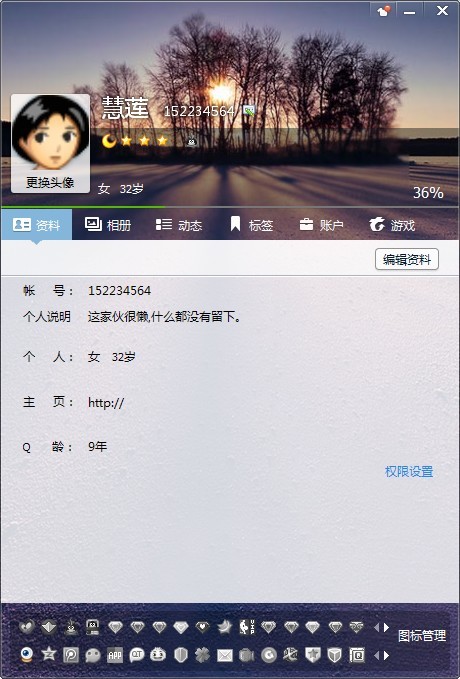Screen dimensions: 460x679
Task: Click the small image icon beside account number
Action: [248, 111]
